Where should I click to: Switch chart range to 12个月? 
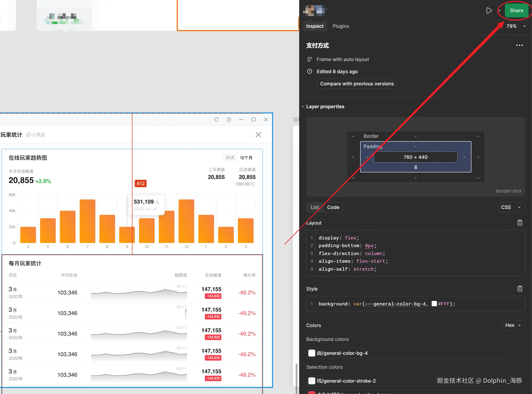[246, 158]
